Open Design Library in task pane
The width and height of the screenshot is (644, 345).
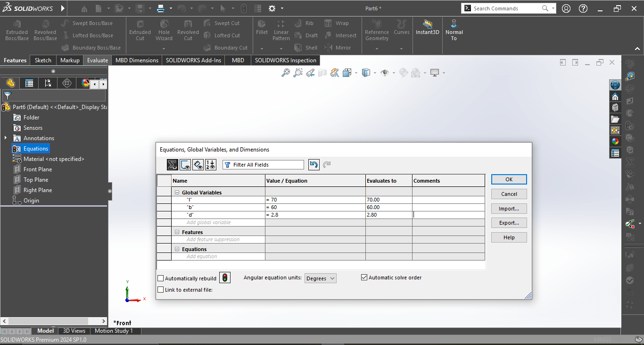615,108
